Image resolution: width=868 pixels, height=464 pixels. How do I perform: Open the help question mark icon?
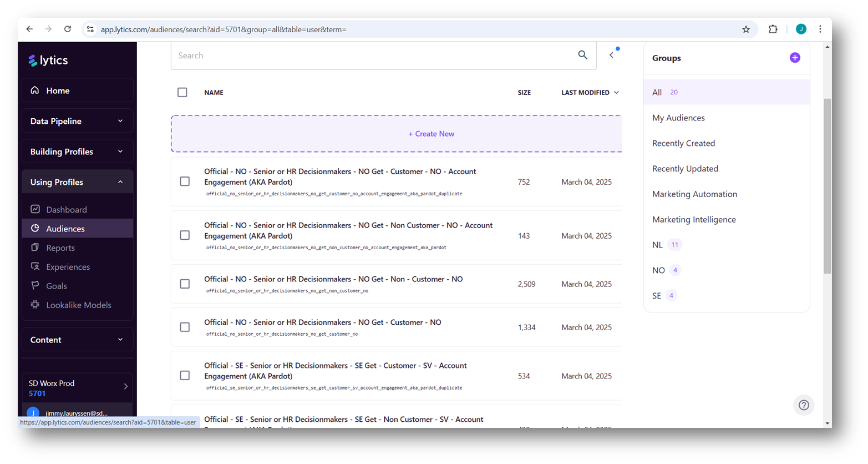[x=804, y=405]
